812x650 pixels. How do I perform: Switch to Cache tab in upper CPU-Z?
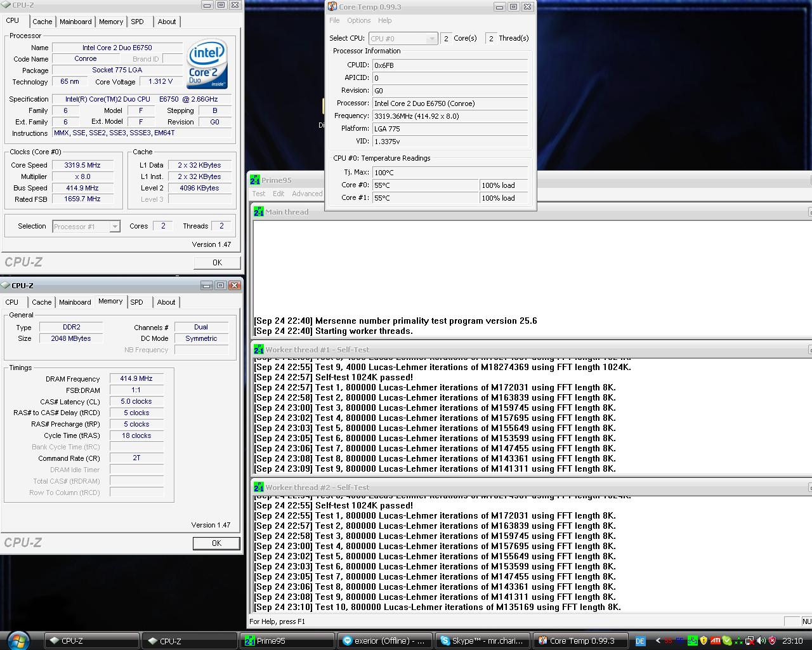click(43, 22)
